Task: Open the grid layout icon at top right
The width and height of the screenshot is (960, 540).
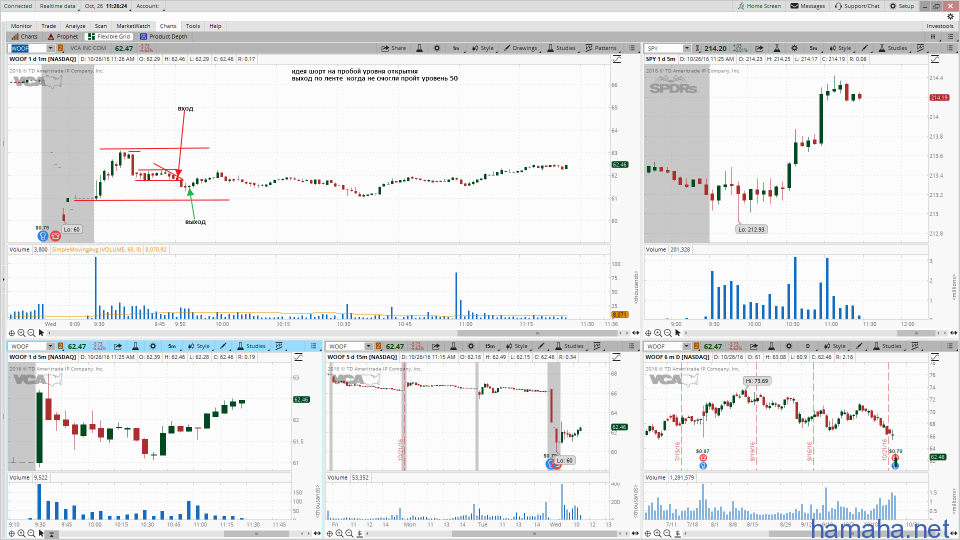Action: [933, 36]
